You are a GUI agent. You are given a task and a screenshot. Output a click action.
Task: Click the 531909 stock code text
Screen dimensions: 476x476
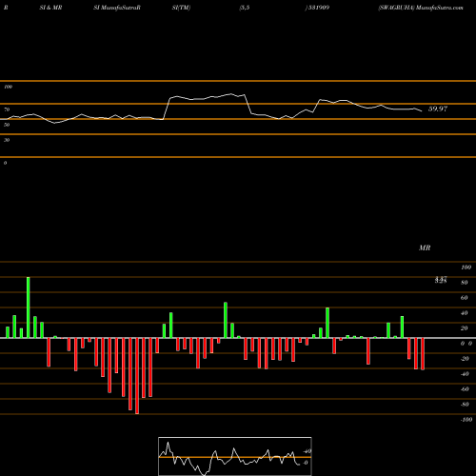(x=318, y=8)
